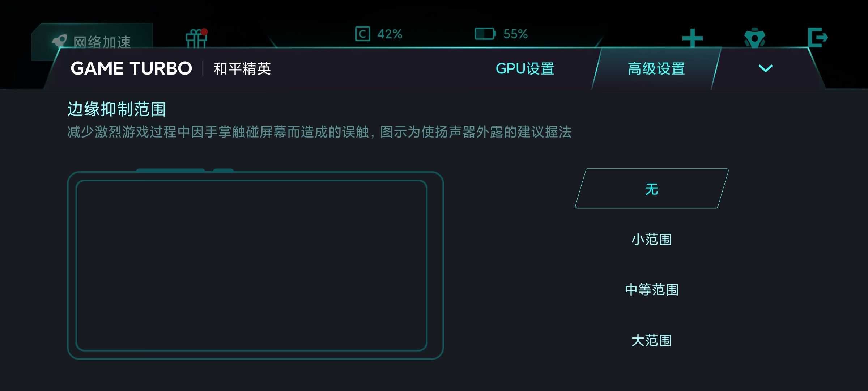Tap the inner screen of the phone diagram
Image resolution: width=868 pixels, height=391 pixels.
click(251, 265)
